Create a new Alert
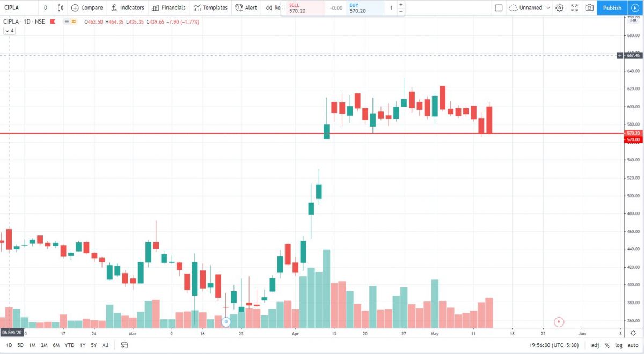 pos(246,8)
